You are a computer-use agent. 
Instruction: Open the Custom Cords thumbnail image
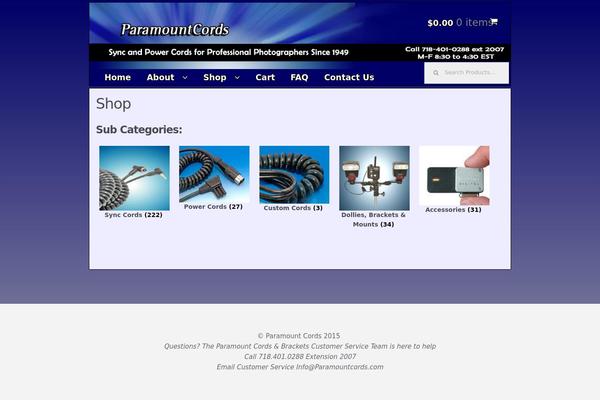pyautogui.click(x=294, y=175)
